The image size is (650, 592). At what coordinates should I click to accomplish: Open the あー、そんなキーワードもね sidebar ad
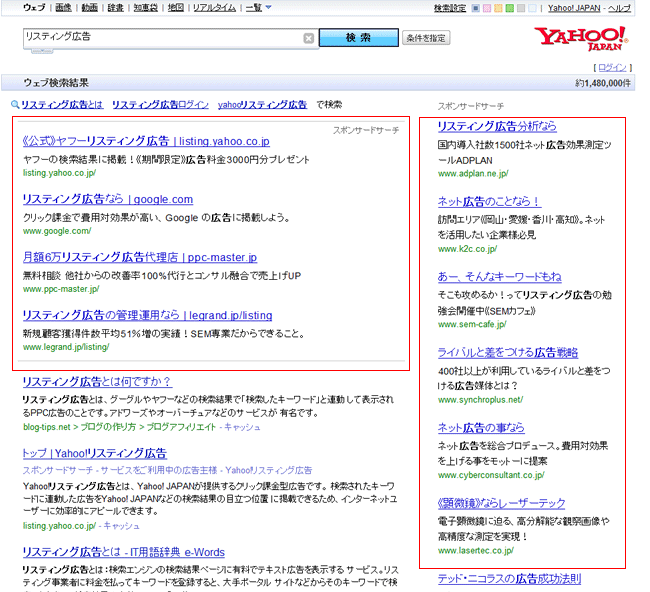coord(500,277)
